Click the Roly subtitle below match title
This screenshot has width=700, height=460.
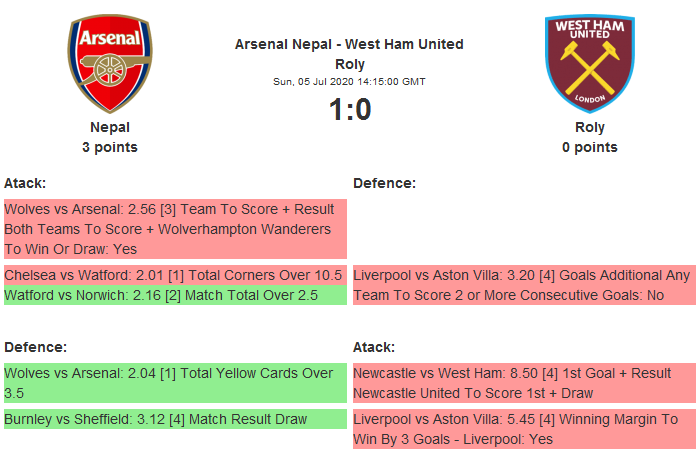[349, 64]
